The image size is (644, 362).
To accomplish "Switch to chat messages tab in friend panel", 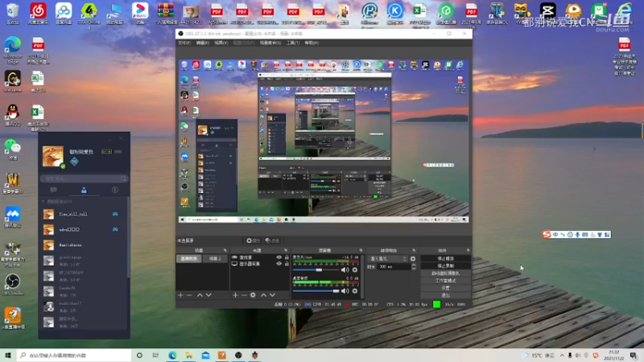I will click(53, 190).
